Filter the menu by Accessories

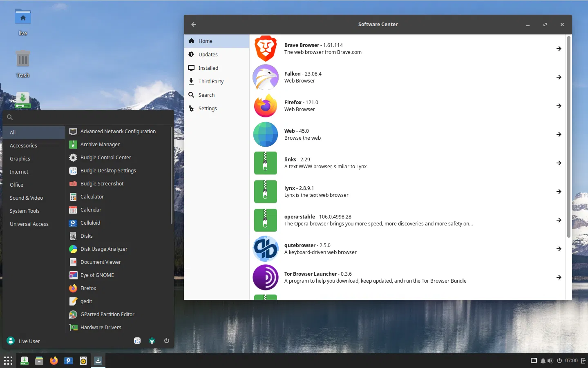pos(34,145)
